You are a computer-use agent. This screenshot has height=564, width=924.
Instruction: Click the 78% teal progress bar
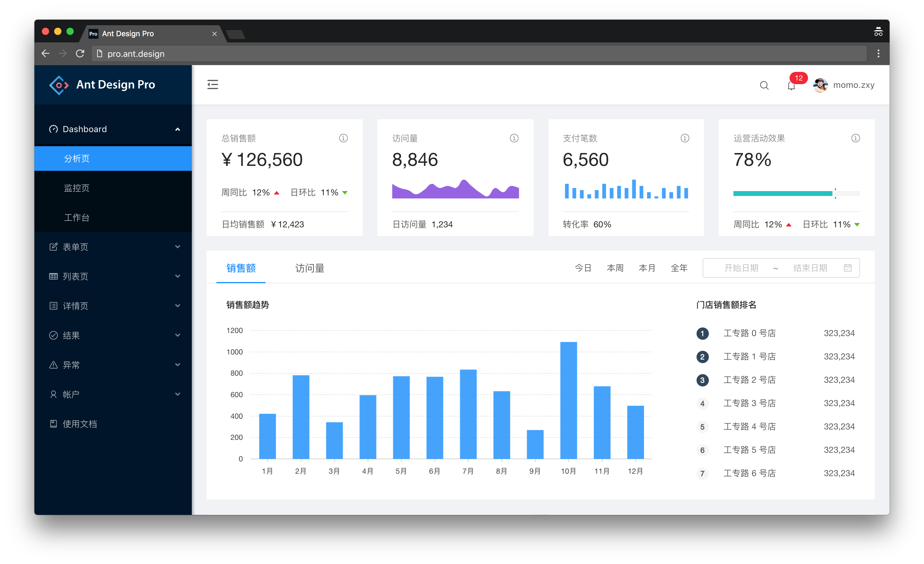(783, 194)
